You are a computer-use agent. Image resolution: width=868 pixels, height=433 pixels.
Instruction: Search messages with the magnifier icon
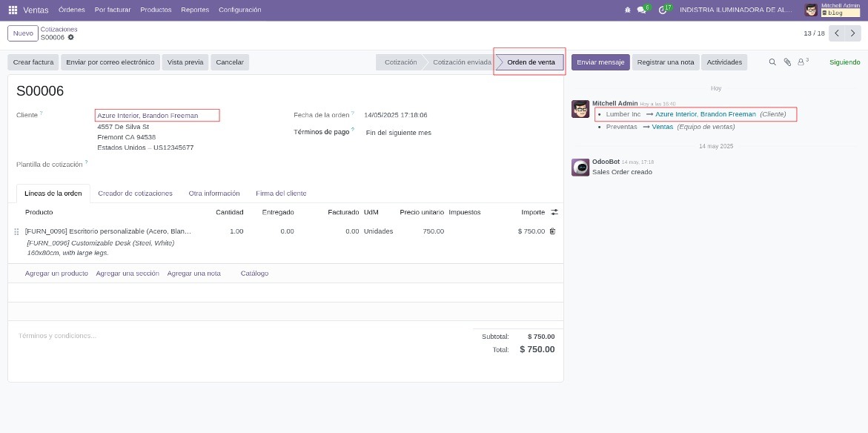[773, 62]
